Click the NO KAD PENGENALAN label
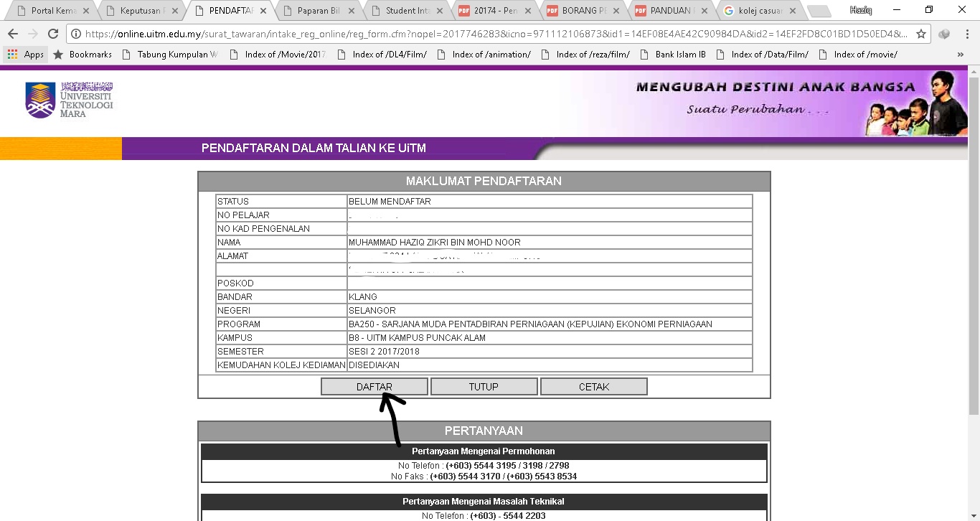The height and width of the screenshot is (521, 980). [263, 229]
